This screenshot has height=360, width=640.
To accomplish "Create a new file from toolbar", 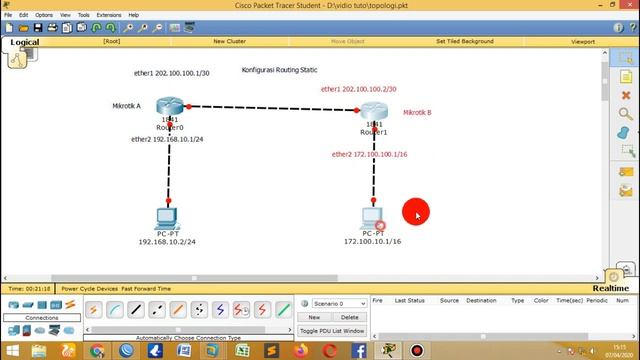I will pyautogui.click(x=9, y=28).
